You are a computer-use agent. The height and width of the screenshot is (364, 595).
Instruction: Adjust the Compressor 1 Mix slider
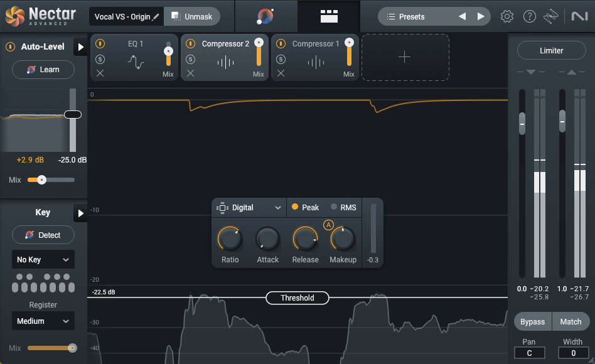pyautogui.click(x=349, y=43)
